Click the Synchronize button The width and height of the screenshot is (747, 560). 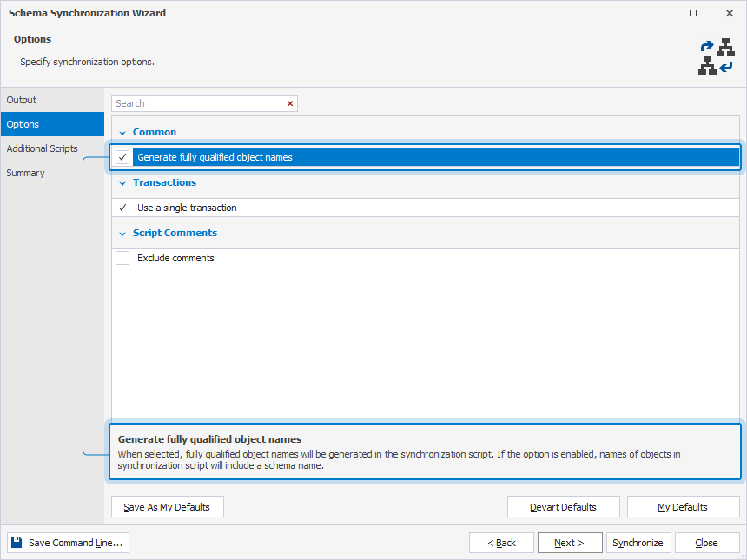638,543
